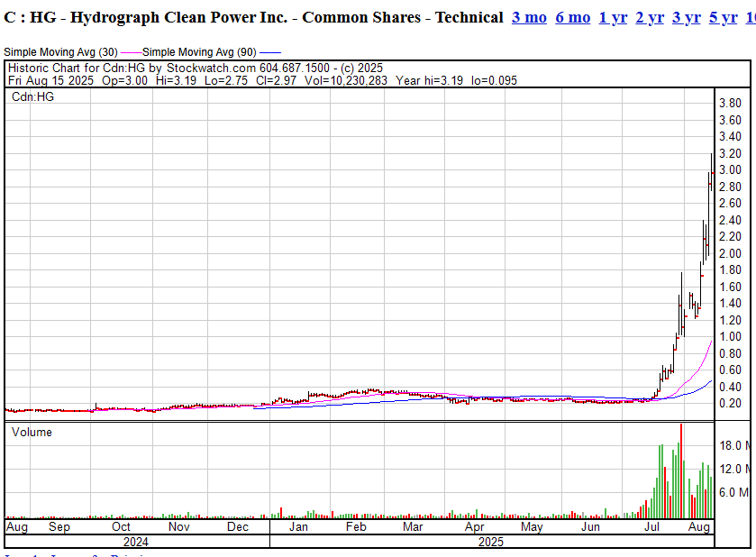Image resolution: width=756 pixels, height=557 pixels.
Task: Click the 'Feb' month label on time axis
Action: [356, 526]
